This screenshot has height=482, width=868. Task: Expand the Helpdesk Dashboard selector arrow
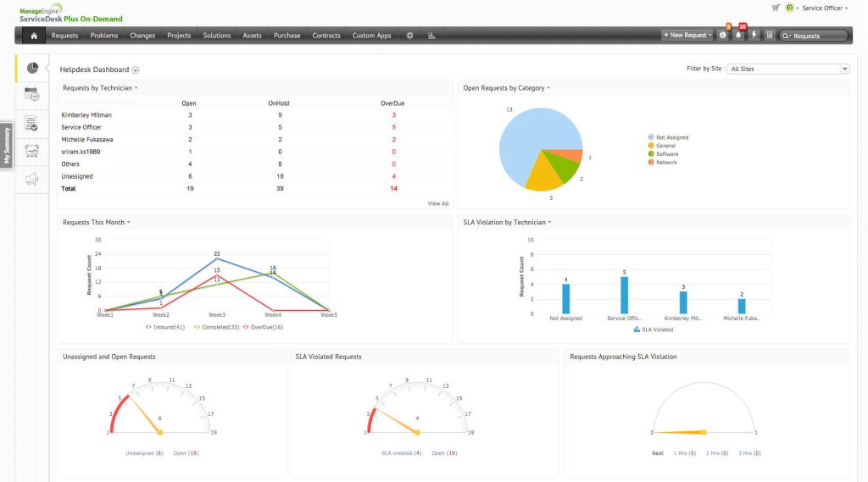tap(136, 70)
